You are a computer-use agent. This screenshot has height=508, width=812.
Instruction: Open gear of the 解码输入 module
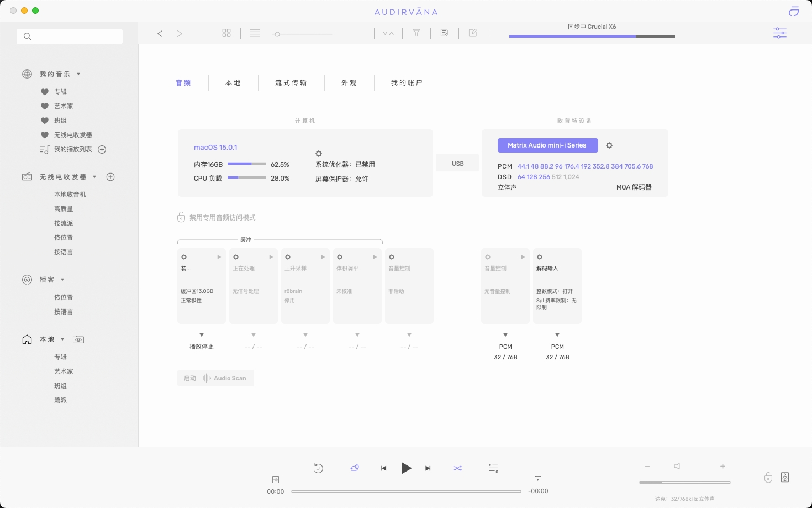pos(540,257)
